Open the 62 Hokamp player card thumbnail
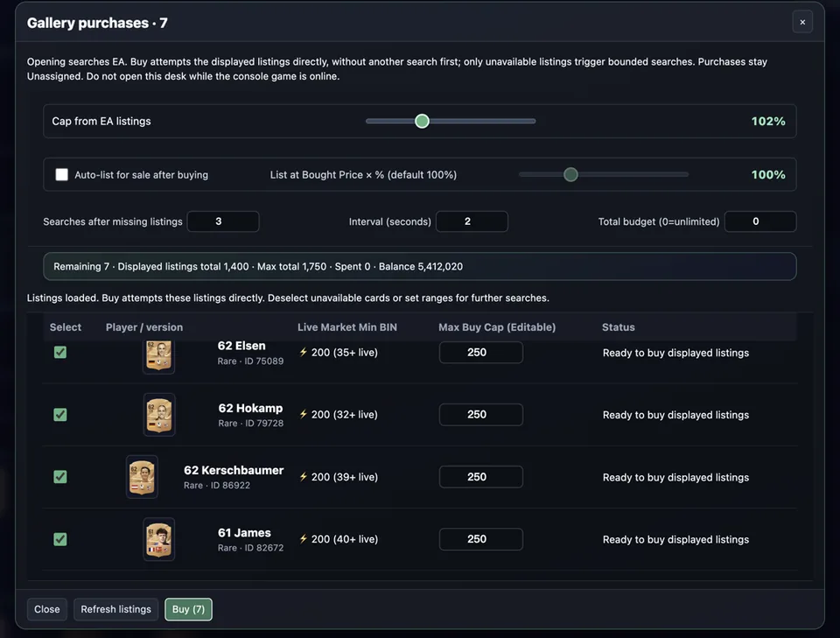 pyautogui.click(x=159, y=415)
